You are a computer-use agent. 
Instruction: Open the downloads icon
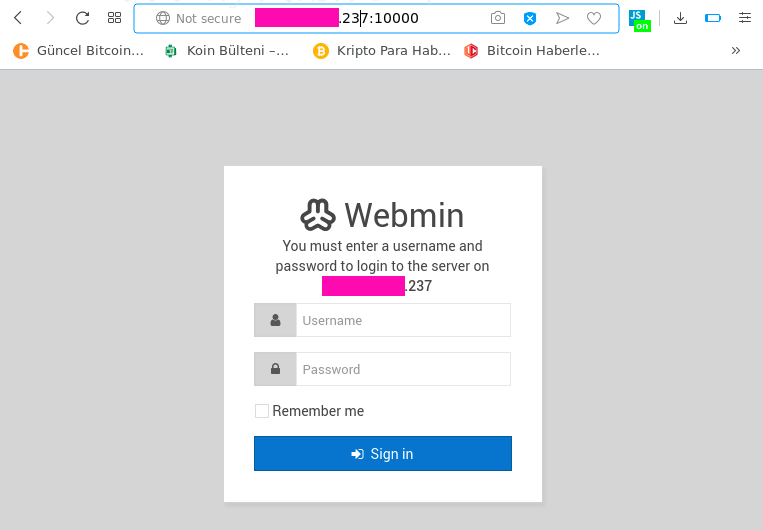pyautogui.click(x=681, y=18)
